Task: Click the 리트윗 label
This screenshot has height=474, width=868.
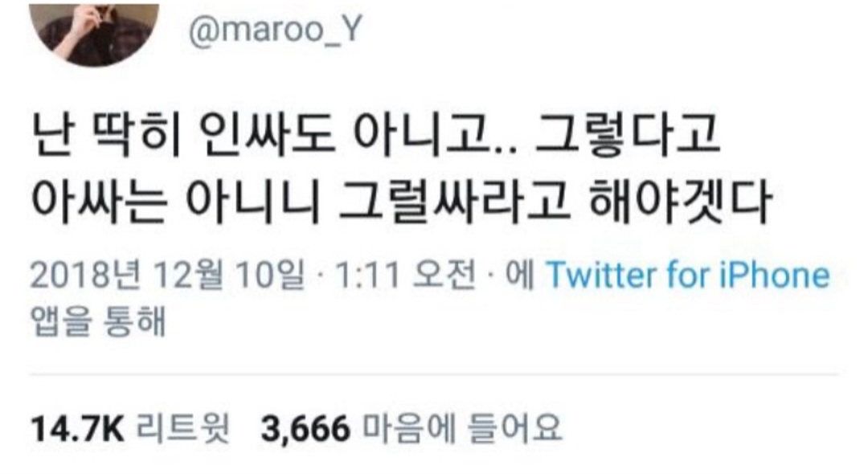Action: coord(182,428)
